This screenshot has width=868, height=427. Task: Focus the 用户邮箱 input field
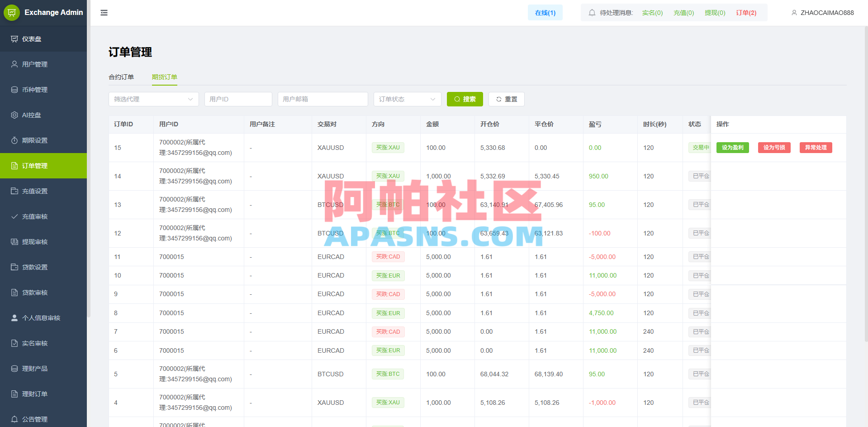(x=323, y=99)
